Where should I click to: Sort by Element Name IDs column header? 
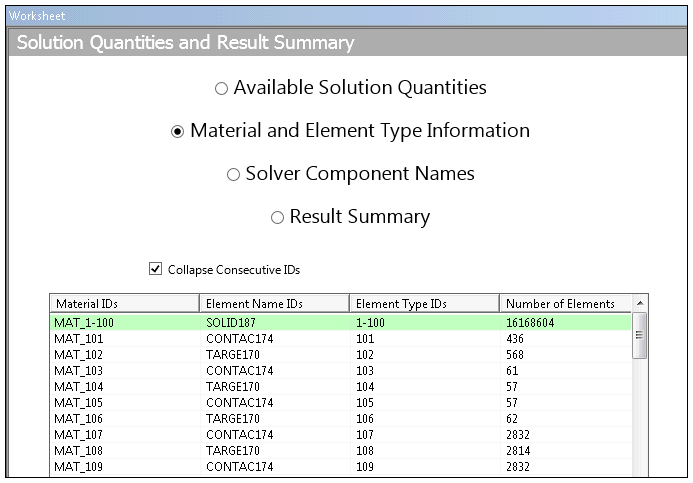click(273, 303)
